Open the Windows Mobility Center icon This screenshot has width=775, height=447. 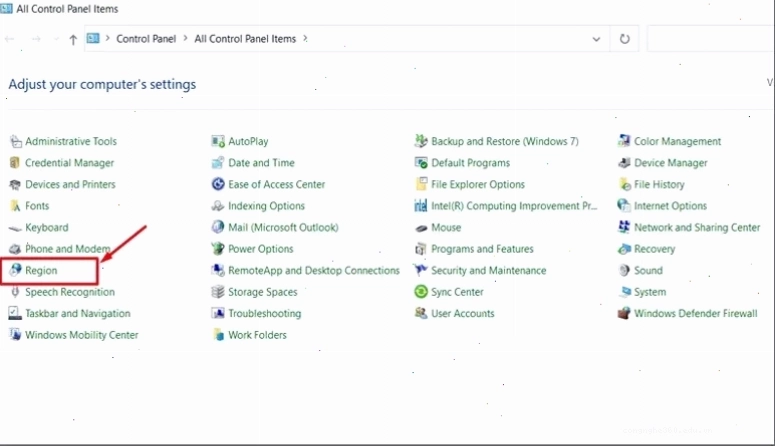tap(15, 335)
